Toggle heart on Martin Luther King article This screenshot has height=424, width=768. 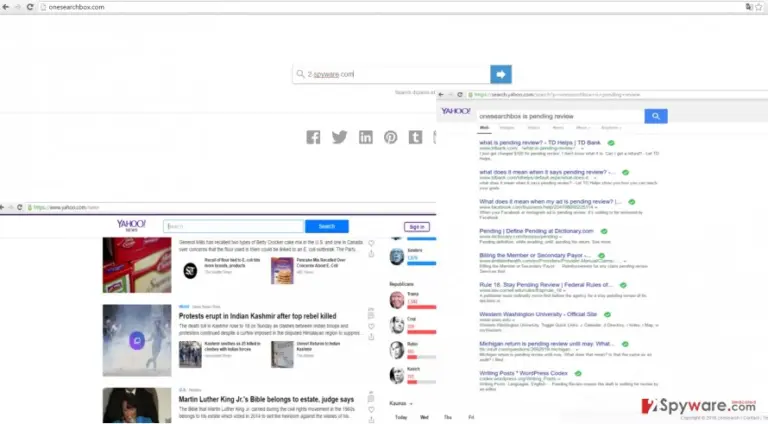pos(371,410)
